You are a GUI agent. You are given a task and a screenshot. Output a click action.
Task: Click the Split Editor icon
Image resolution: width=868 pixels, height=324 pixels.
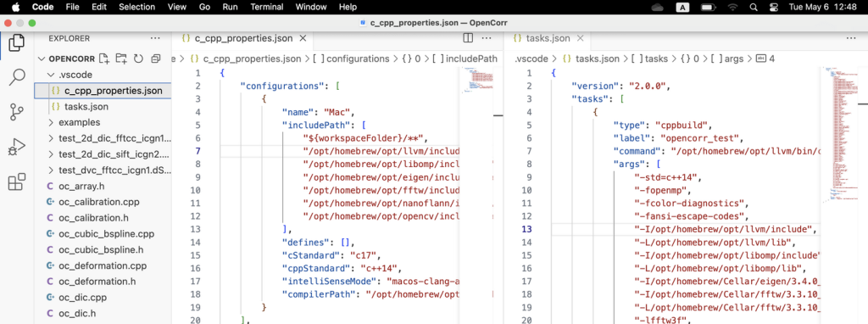[468, 38]
